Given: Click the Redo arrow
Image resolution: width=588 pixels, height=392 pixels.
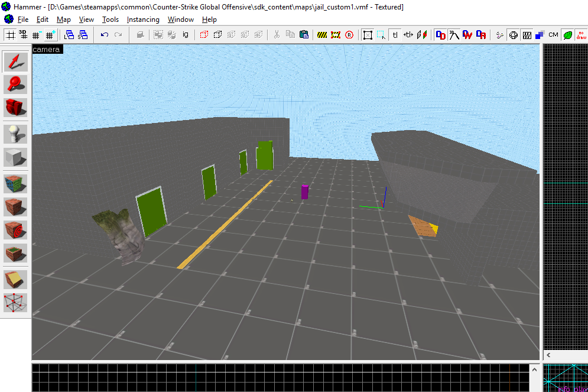Looking at the screenshot, I should 118,35.
